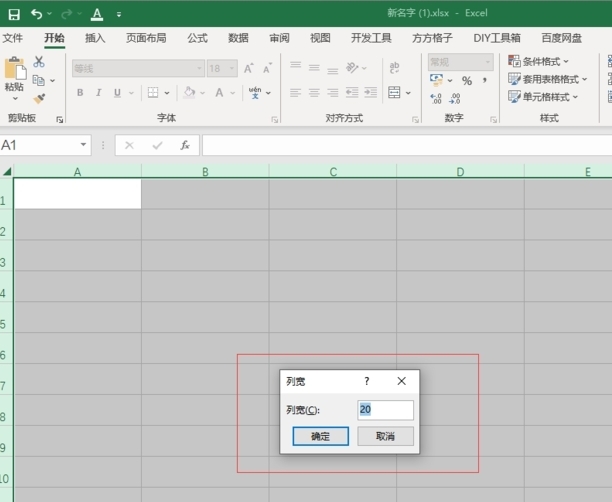This screenshot has height=502, width=612.
Task: Open the 单元格样式 menu
Action: [x=543, y=97]
